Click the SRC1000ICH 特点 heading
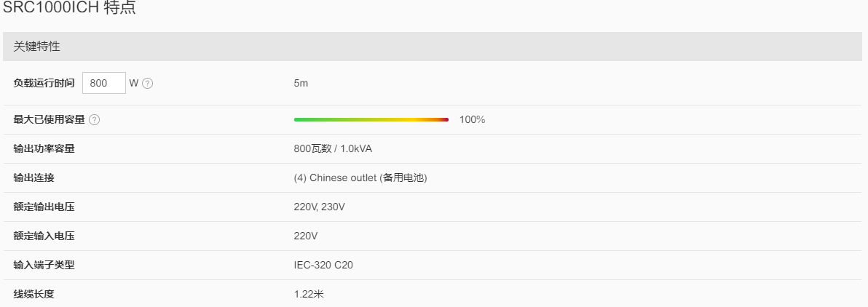 coord(69,8)
